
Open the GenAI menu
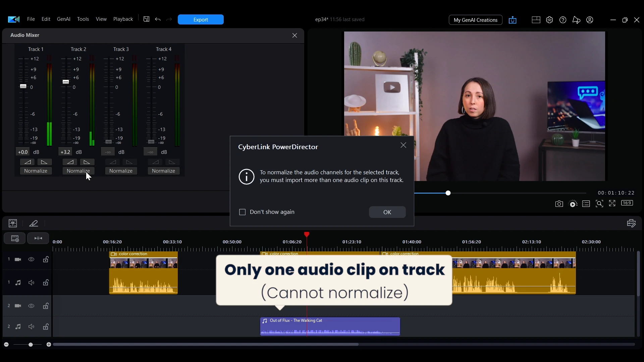click(x=64, y=19)
